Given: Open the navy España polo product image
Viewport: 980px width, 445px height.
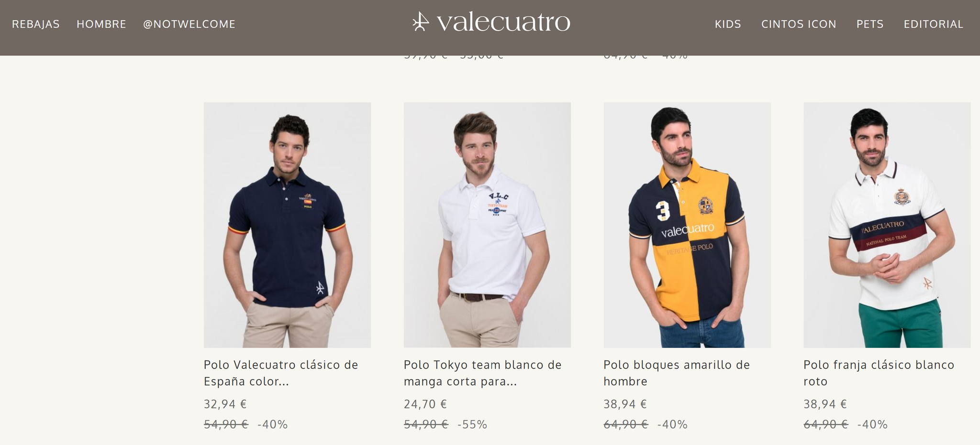Looking at the screenshot, I should point(287,225).
